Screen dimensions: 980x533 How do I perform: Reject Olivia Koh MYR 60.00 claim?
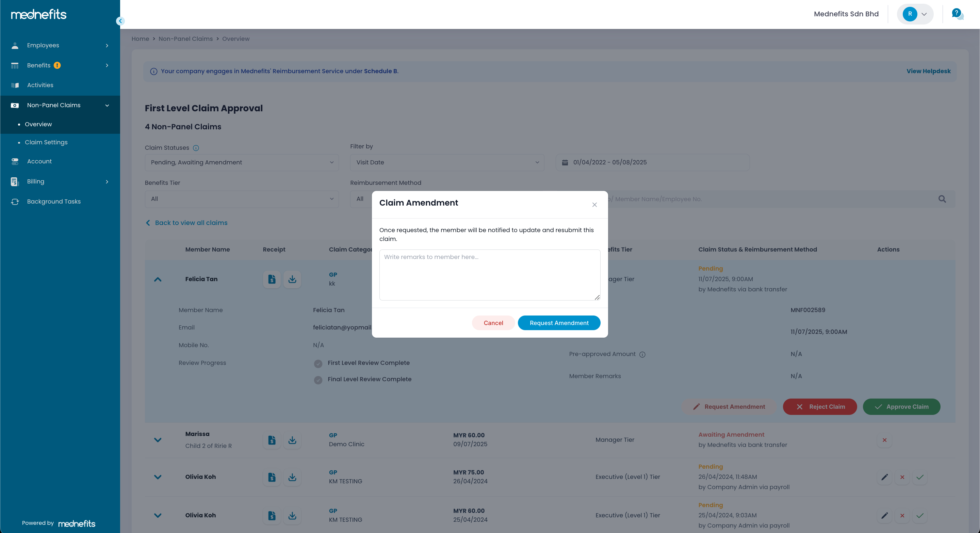coord(902,516)
